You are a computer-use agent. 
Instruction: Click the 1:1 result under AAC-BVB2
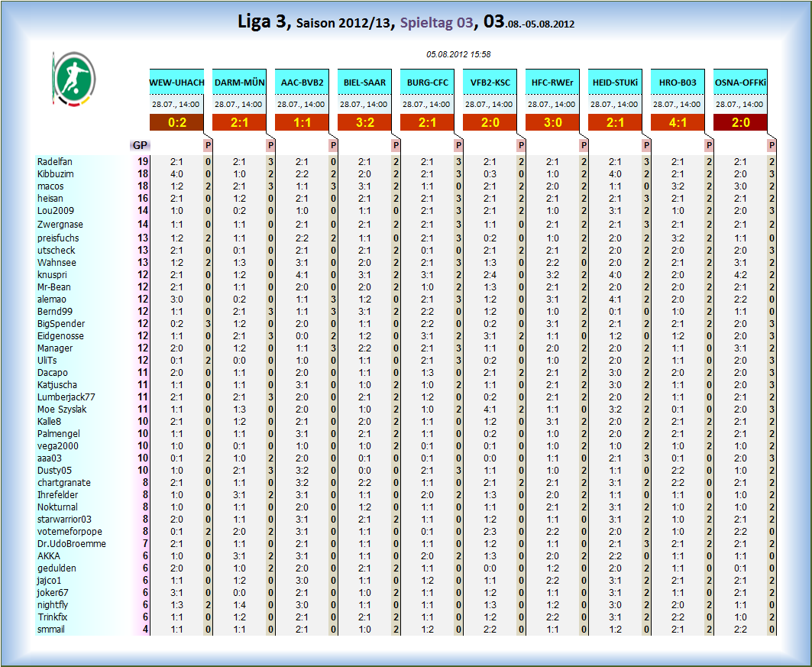(x=302, y=123)
